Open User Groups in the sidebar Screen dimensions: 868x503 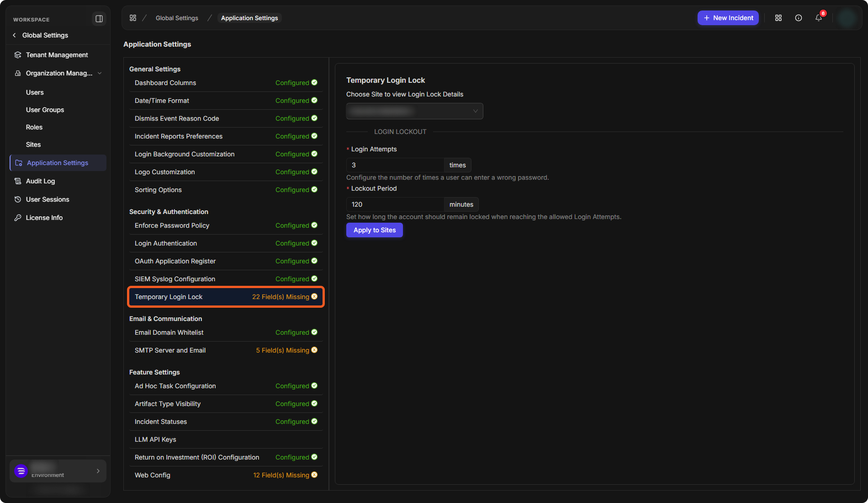point(45,110)
